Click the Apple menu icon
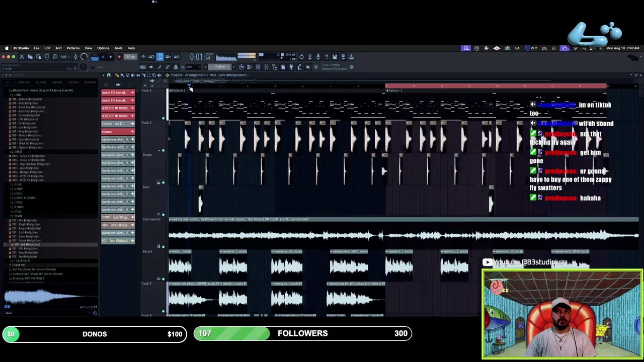 tap(7, 48)
